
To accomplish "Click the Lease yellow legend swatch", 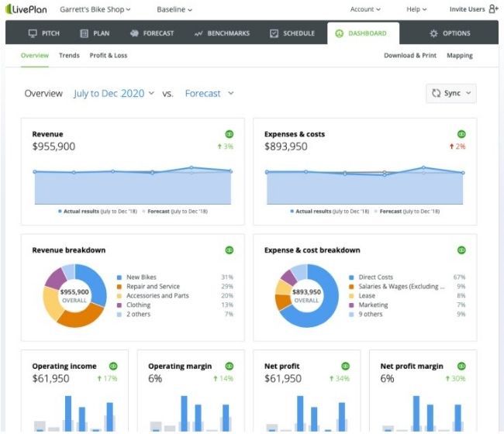I will pos(352,296).
